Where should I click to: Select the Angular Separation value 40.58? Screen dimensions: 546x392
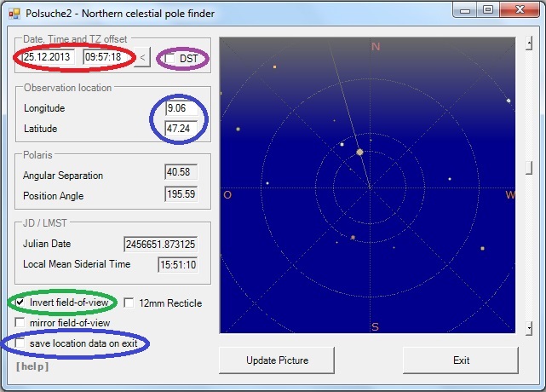(x=181, y=172)
